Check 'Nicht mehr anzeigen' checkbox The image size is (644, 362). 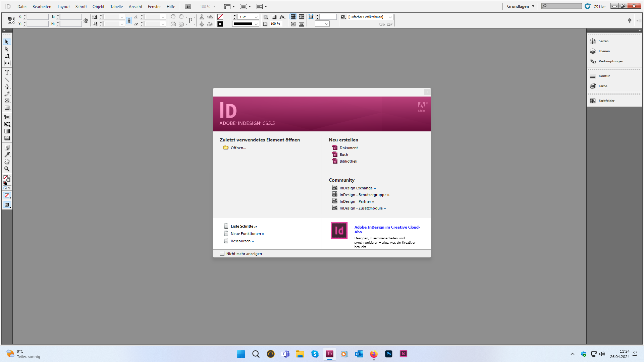222,254
